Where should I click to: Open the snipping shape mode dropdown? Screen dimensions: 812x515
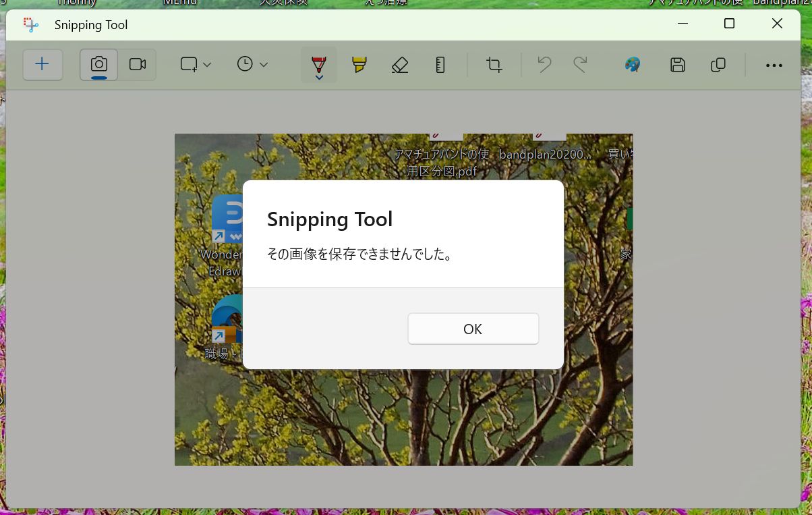click(196, 65)
